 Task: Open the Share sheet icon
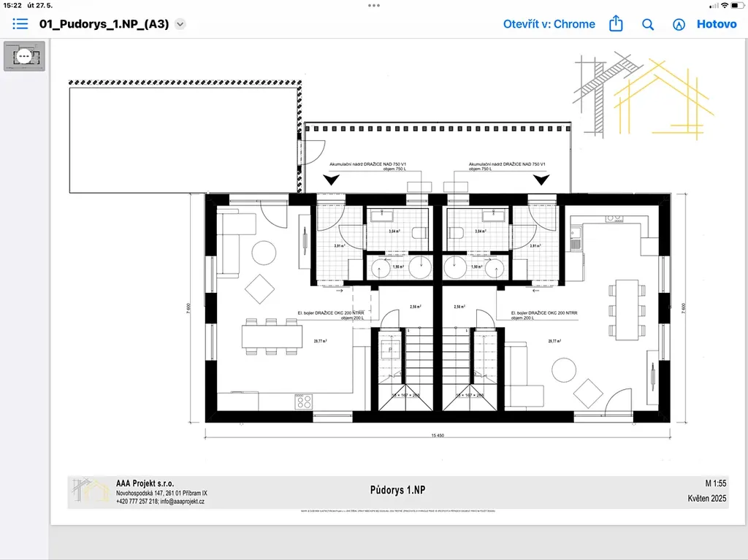(x=616, y=24)
